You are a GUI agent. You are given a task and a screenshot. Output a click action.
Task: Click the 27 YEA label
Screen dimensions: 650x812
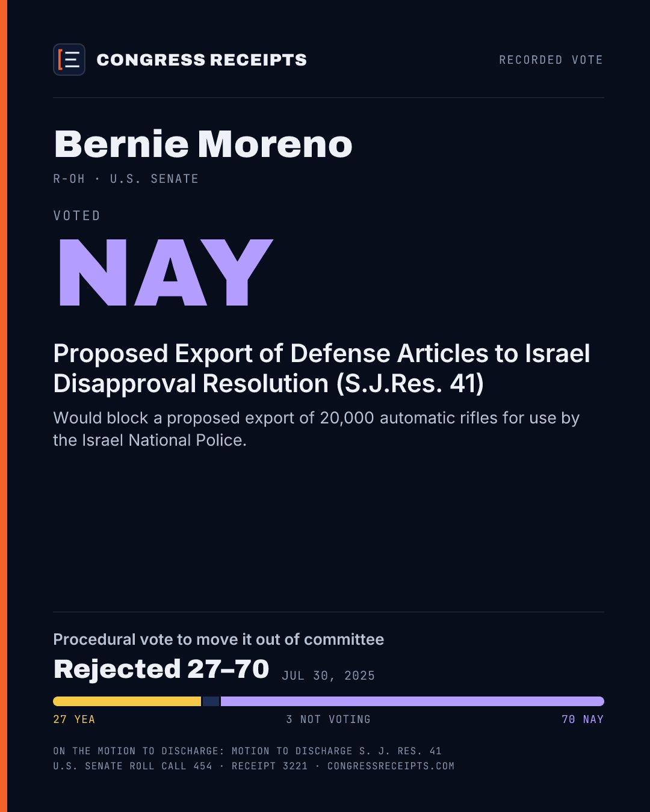74,719
